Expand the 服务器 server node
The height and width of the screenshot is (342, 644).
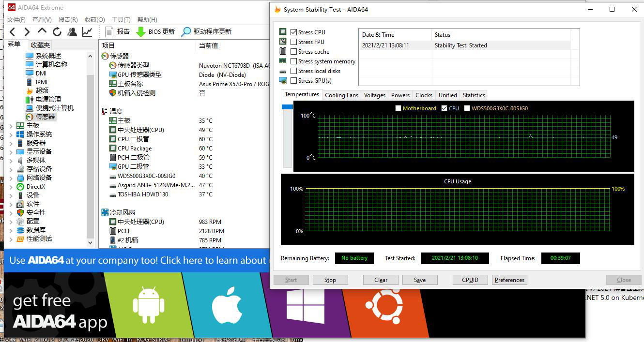(x=11, y=143)
